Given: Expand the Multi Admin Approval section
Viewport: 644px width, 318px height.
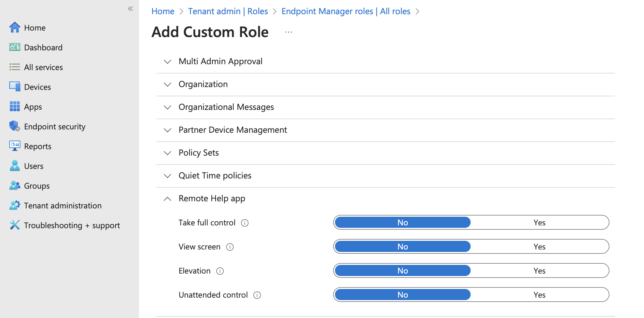Looking at the screenshot, I should click(x=167, y=61).
